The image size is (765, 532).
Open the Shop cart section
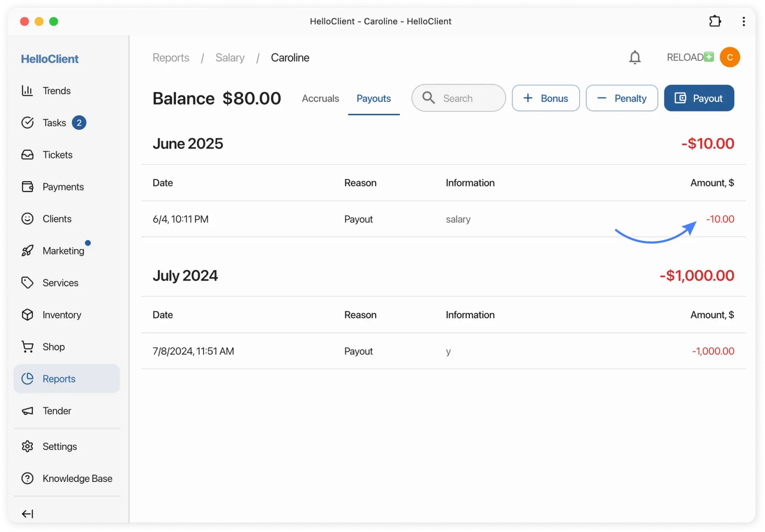tap(53, 346)
